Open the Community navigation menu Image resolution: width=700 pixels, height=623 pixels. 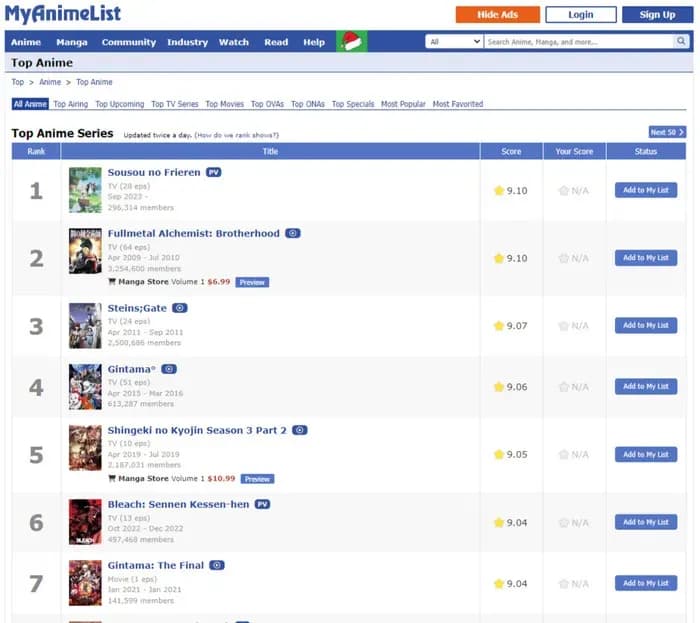(128, 42)
